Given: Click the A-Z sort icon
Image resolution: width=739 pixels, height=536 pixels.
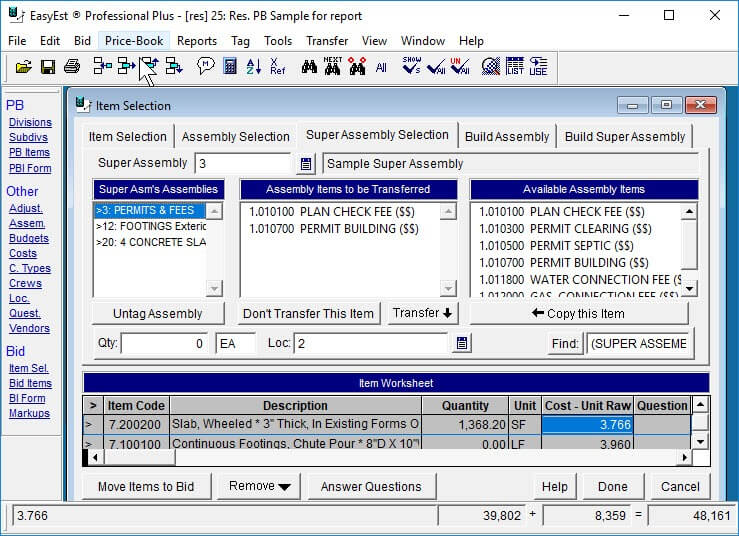Looking at the screenshot, I should pyautogui.click(x=254, y=66).
